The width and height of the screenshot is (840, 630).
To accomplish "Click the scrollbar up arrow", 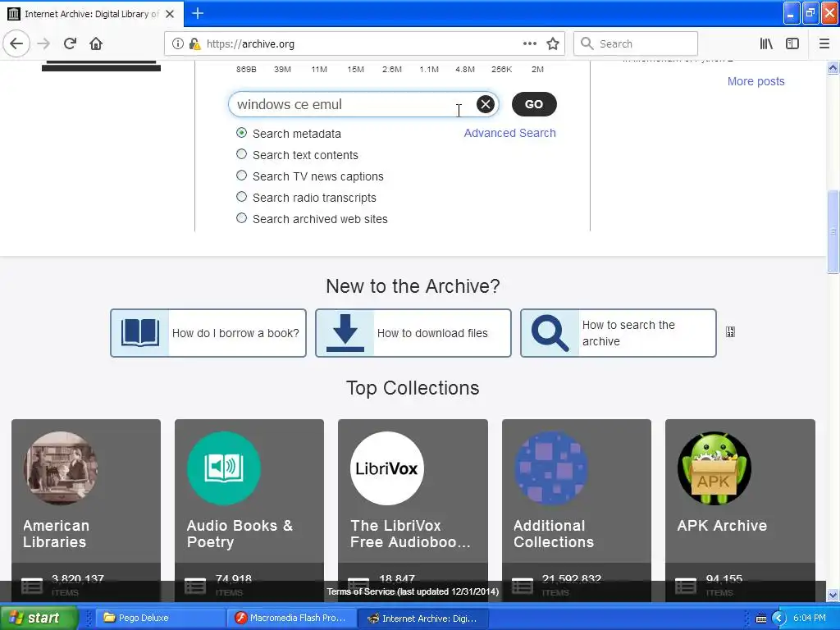I will tap(833, 67).
